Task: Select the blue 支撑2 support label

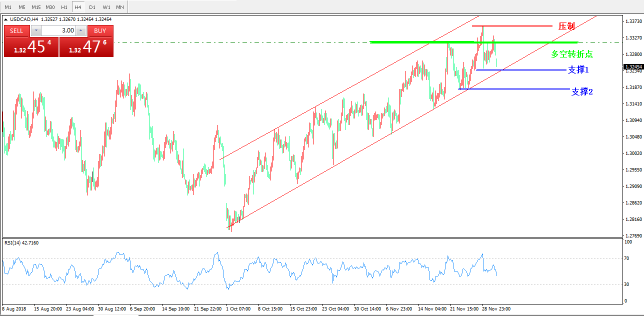Action: [582, 91]
